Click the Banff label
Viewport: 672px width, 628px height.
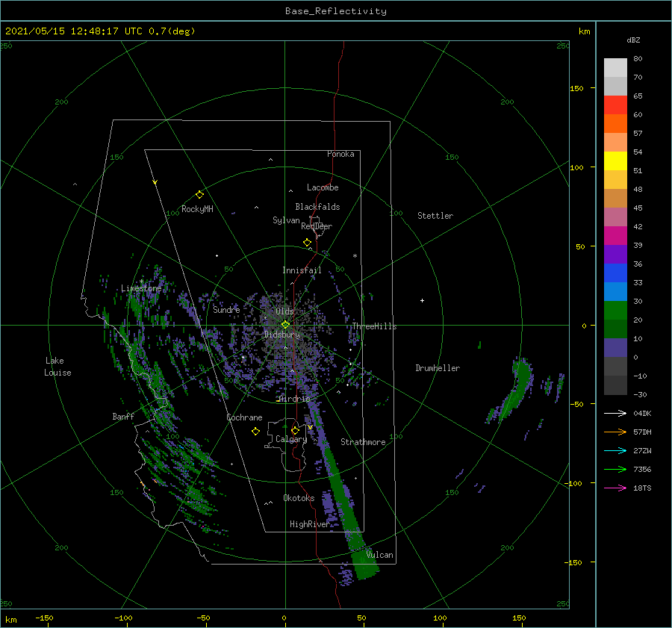pos(123,416)
